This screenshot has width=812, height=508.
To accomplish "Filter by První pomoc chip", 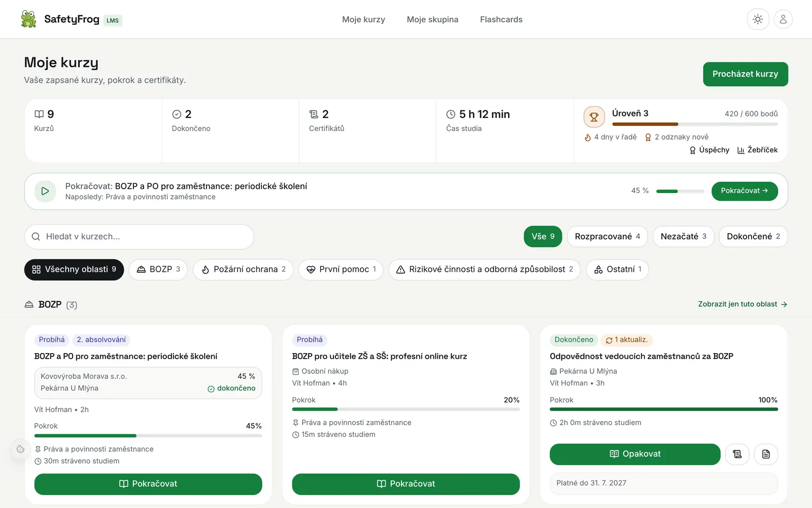I will pos(341,269).
